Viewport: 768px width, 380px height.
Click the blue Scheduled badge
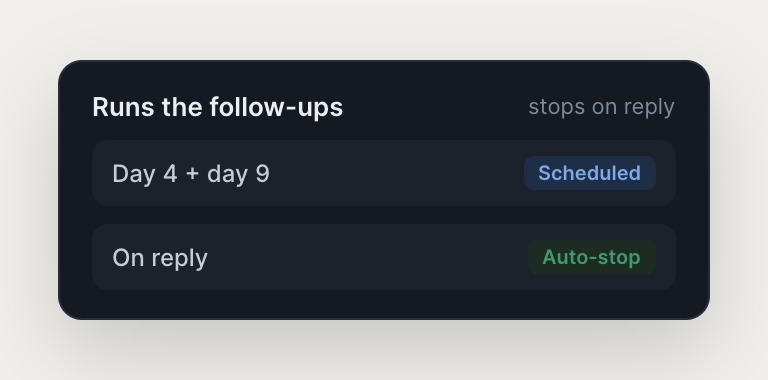[590, 173]
